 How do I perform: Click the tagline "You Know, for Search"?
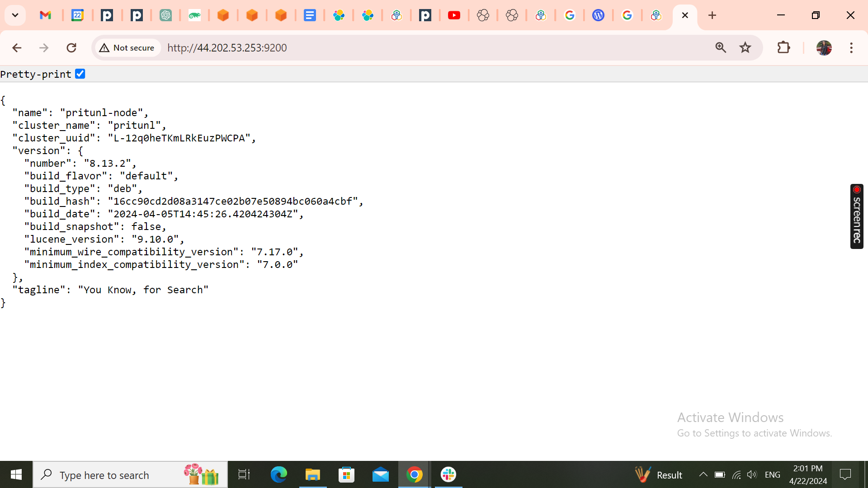point(143,290)
